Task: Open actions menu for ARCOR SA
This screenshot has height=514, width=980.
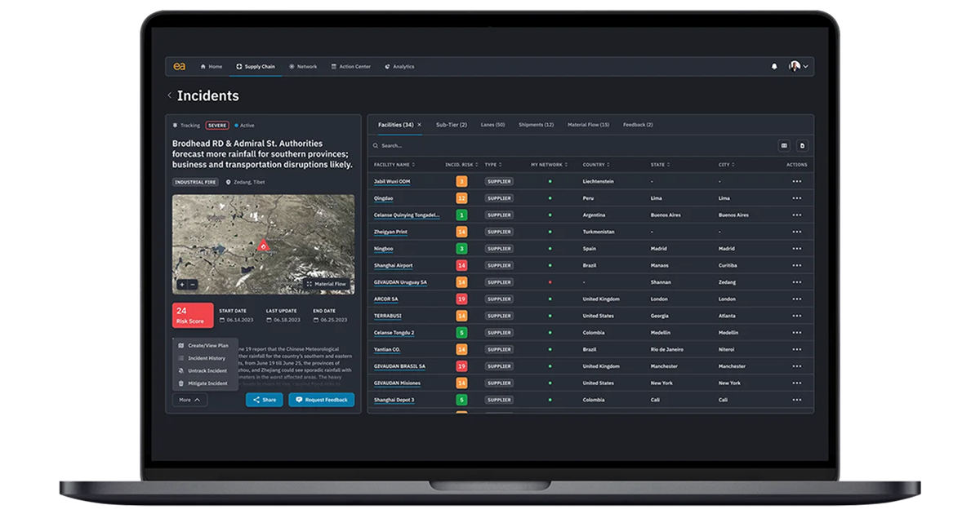Action: pyautogui.click(x=797, y=299)
